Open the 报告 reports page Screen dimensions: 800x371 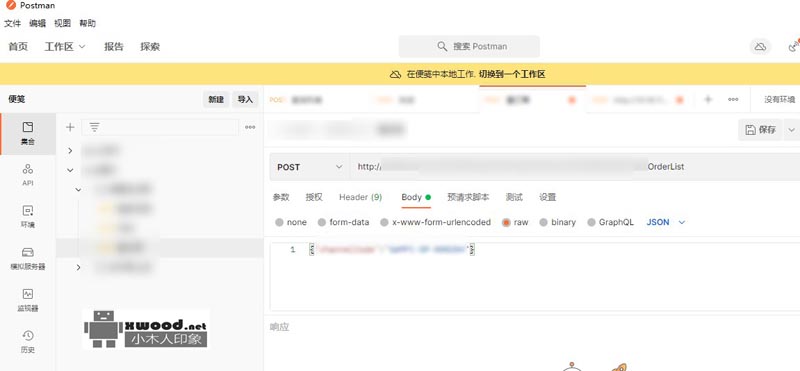pos(114,47)
